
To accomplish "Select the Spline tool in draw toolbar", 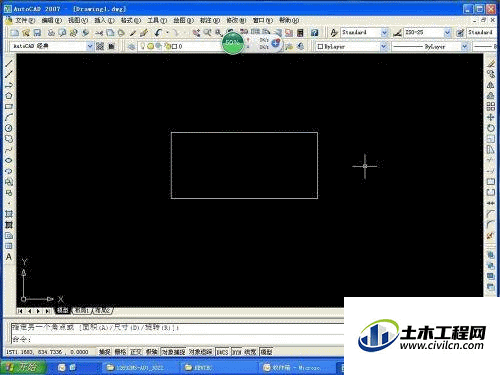I will (9, 150).
